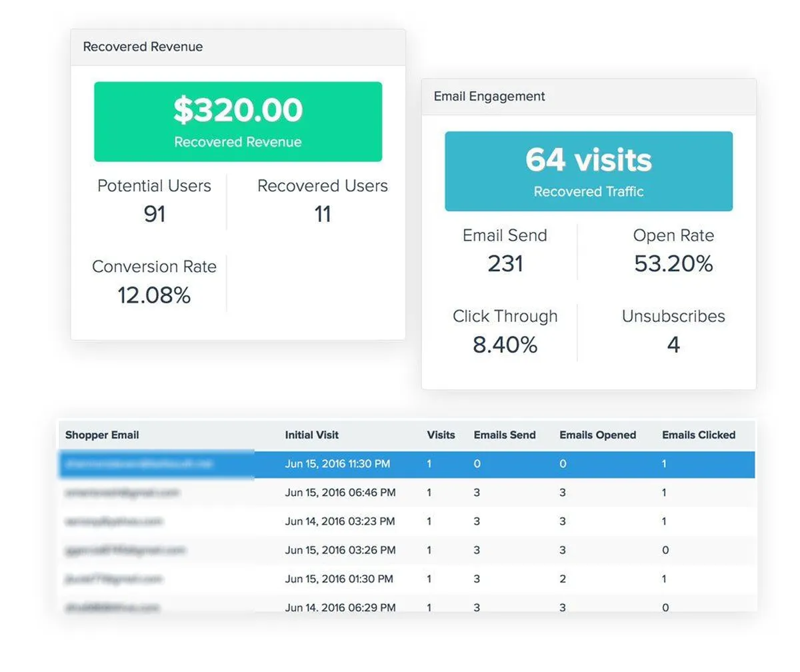This screenshot has width=800, height=672.
Task: Select the row dated Jun 14, 2016 06:29 PM
Action: 407,603
